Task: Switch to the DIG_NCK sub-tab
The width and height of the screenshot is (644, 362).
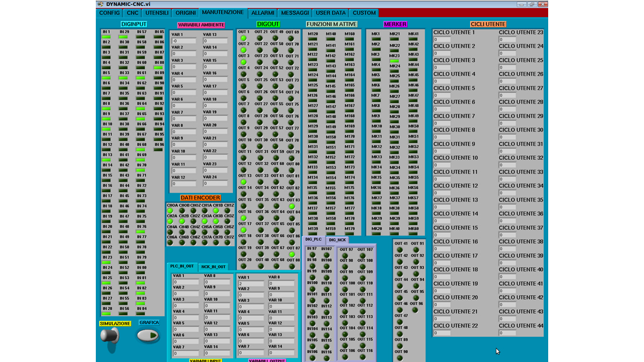Action: (x=337, y=239)
